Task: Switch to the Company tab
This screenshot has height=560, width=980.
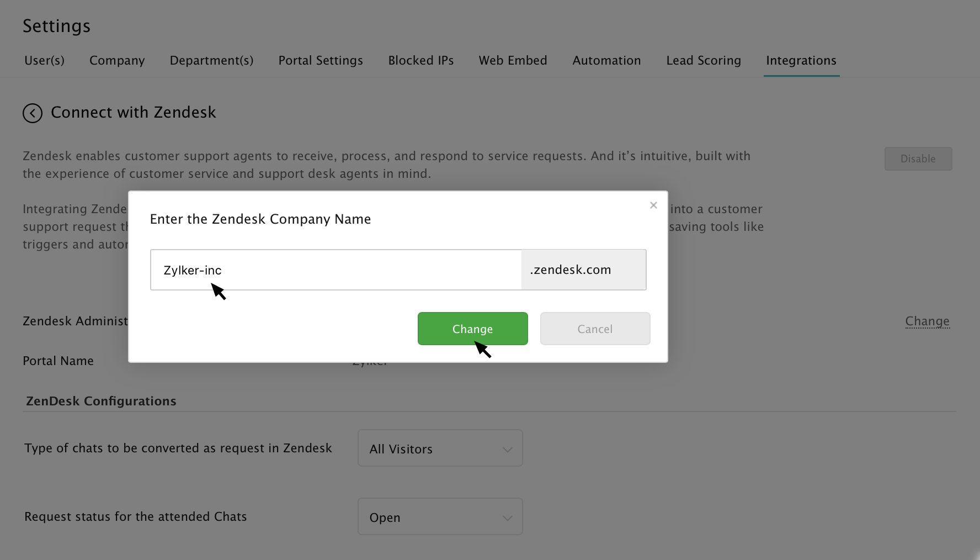Action: pyautogui.click(x=117, y=61)
